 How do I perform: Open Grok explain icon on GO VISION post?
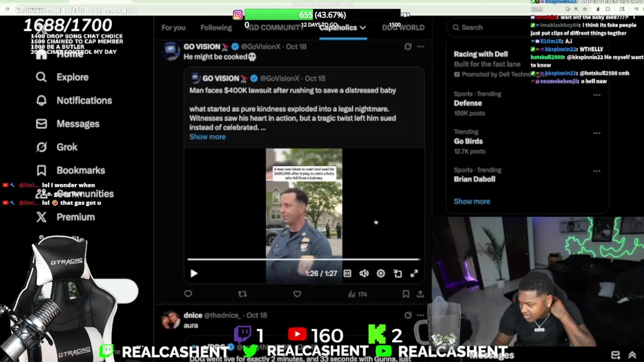point(408,47)
